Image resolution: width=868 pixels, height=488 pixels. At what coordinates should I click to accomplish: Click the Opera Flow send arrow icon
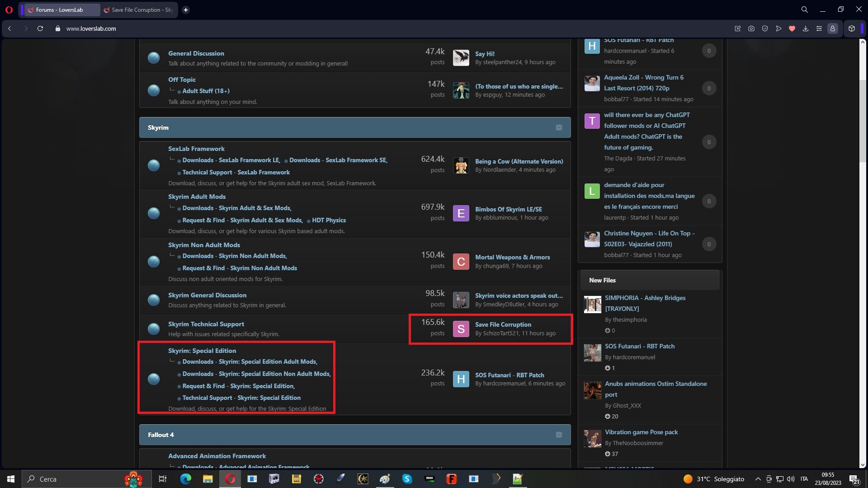(778, 28)
